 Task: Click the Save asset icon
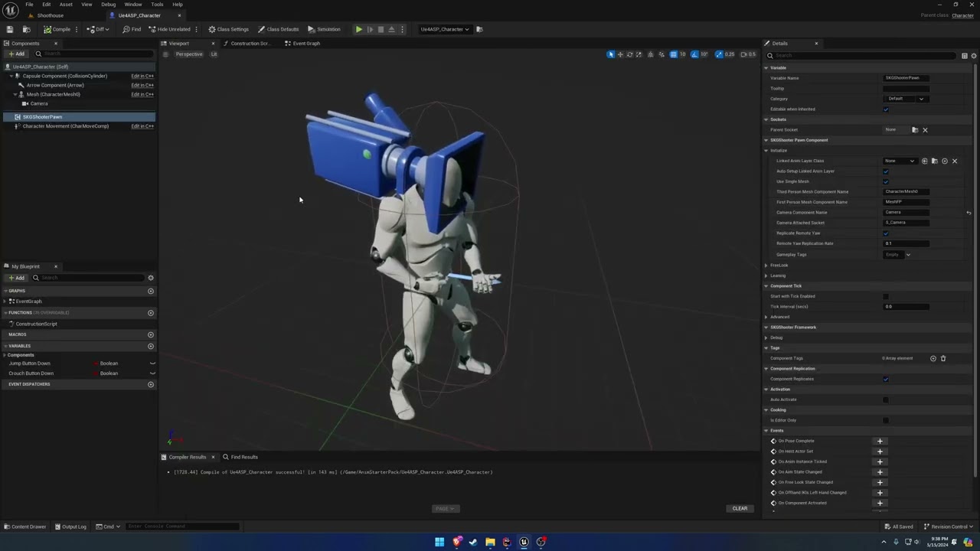tap(9, 29)
